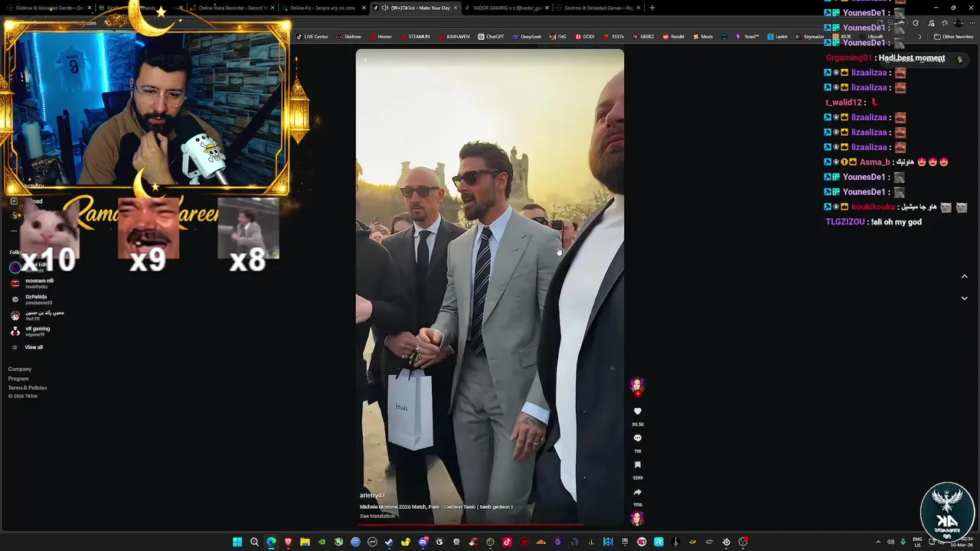980x551 pixels.
Task: Switch to the Online Voice Recorder tab
Action: (232, 8)
